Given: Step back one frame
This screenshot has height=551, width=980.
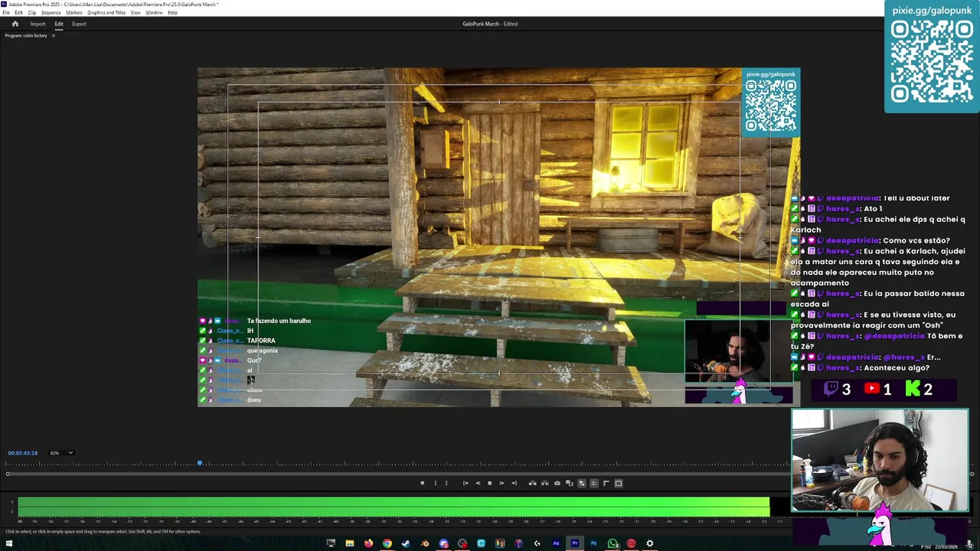Looking at the screenshot, I should coord(478,483).
